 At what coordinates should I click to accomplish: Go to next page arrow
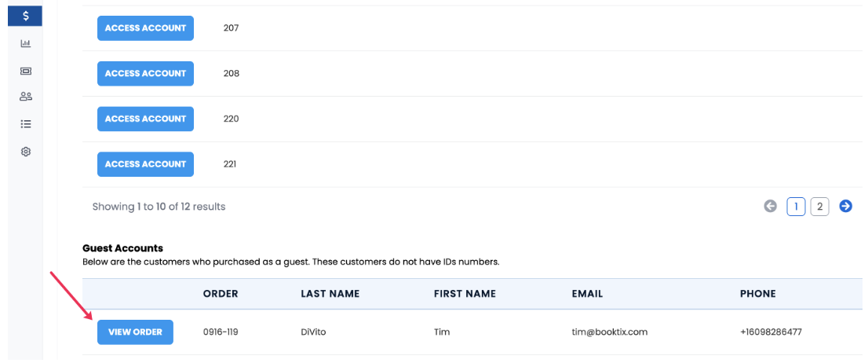click(845, 206)
